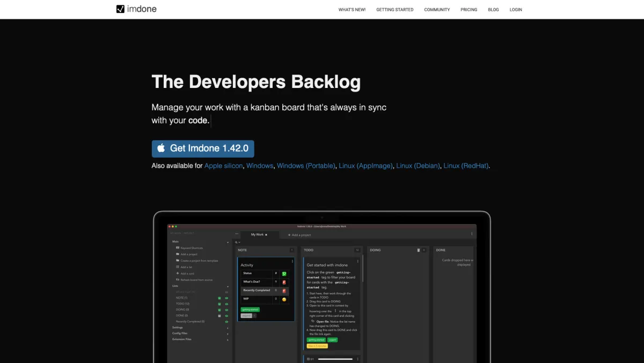Toggle the green square beside TODO (12)
The image size is (644, 363).
coord(219,304)
